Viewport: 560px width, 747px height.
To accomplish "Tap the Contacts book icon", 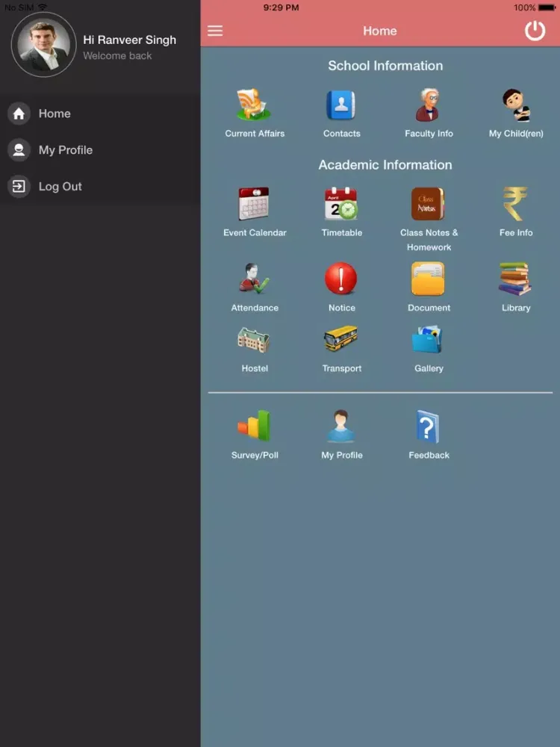I will (x=341, y=106).
